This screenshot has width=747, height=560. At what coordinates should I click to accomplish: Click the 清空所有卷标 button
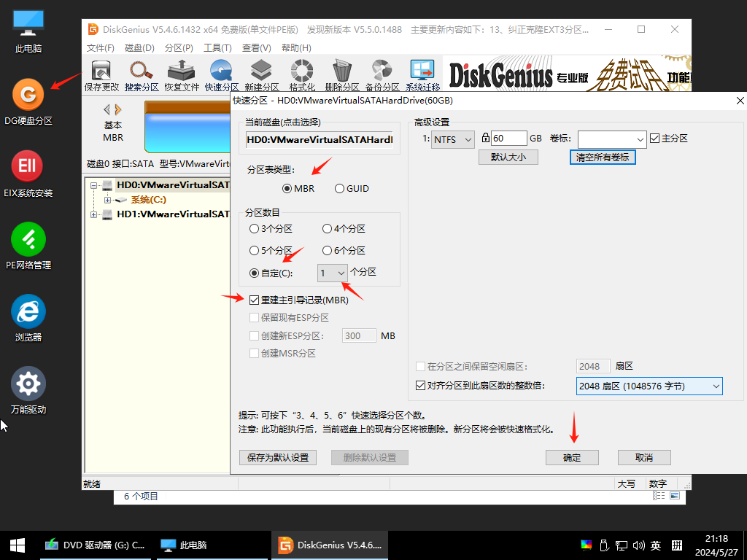(x=603, y=157)
